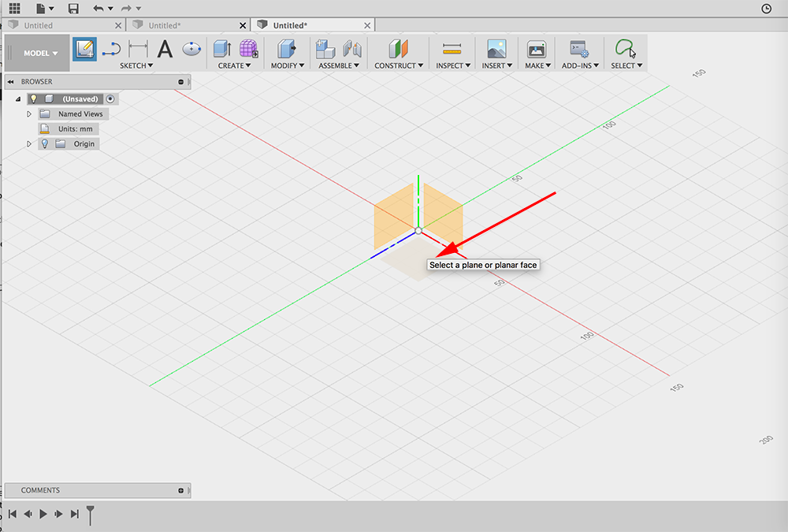788x532 pixels.
Task: Jump to end of timeline
Action: (74, 513)
